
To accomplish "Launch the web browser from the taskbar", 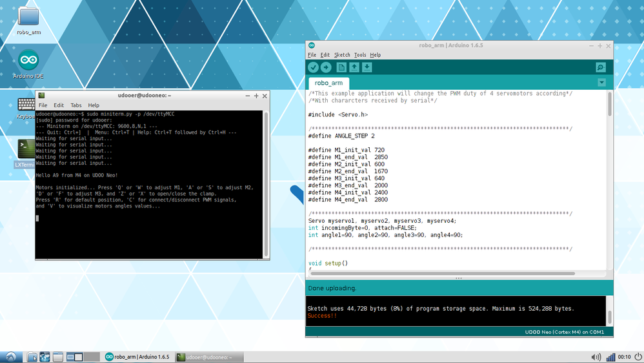I will (45, 357).
